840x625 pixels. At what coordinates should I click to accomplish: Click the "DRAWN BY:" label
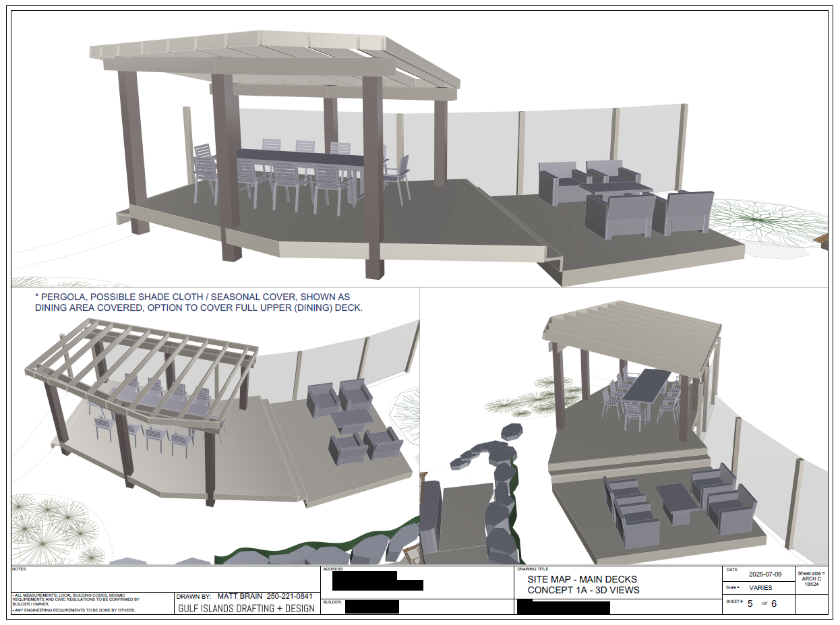point(194,597)
